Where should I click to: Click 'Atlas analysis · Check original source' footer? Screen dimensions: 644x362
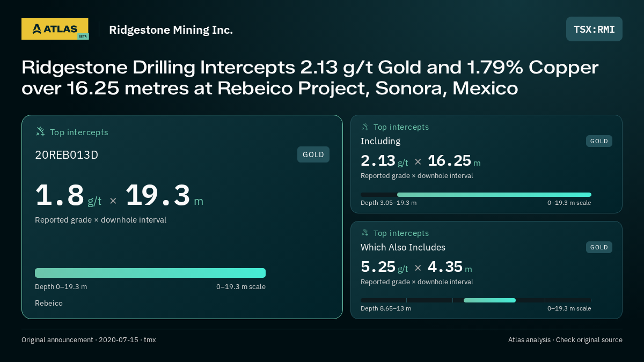click(x=565, y=340)
